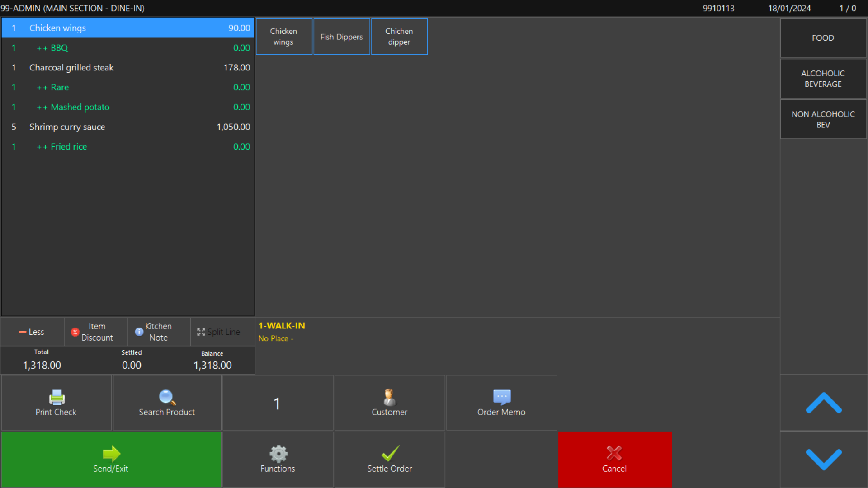Screen dimensions: 868x488
Task: Add a Kitchen Note
Action: (x=158, y=332)
